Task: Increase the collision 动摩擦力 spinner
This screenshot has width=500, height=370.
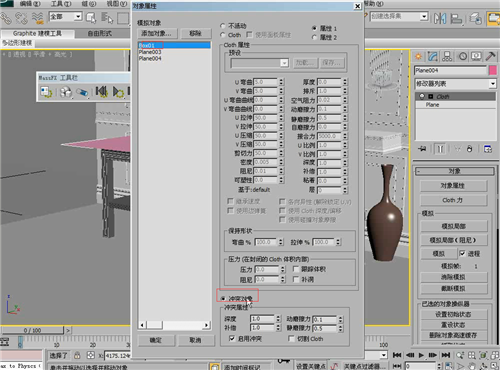Action: [x=341, y=317]
